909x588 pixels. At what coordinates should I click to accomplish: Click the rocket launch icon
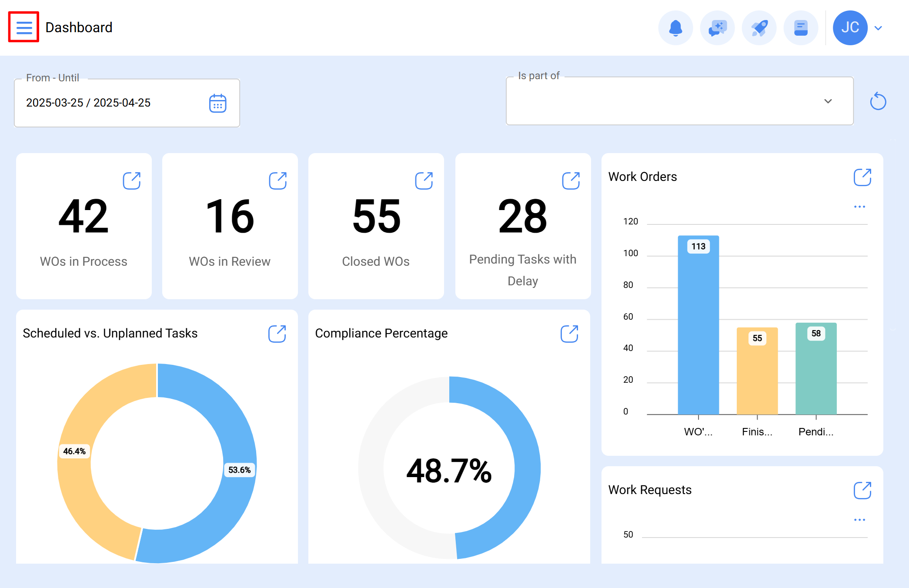click(x=759, y=27)
